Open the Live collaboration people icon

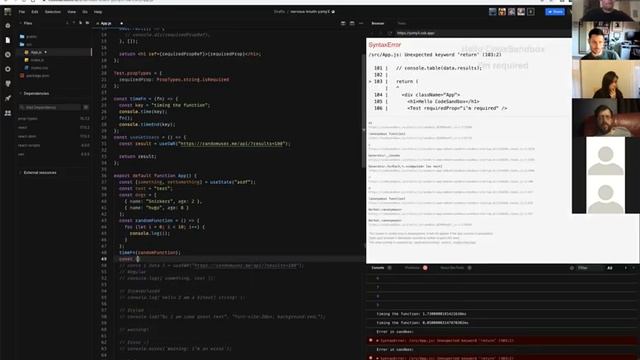coord(7,113)
